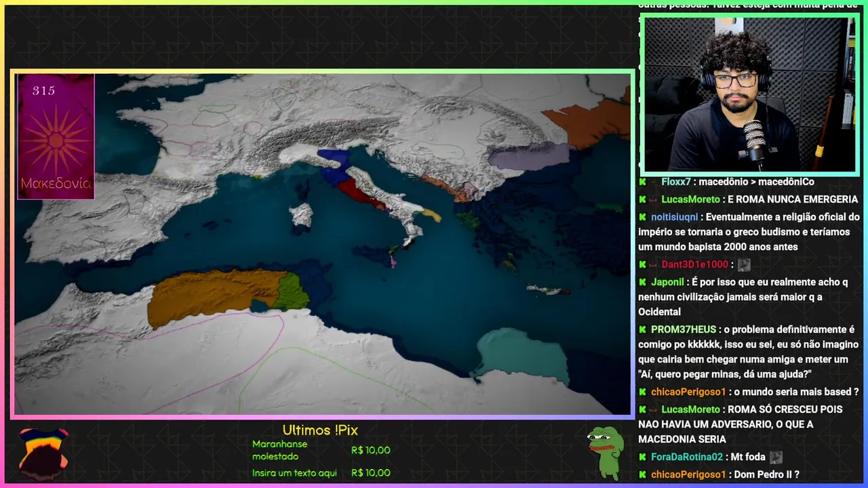
Task: Click the secondary badge next to Dant3D1e1000
Action: point(654,265)
